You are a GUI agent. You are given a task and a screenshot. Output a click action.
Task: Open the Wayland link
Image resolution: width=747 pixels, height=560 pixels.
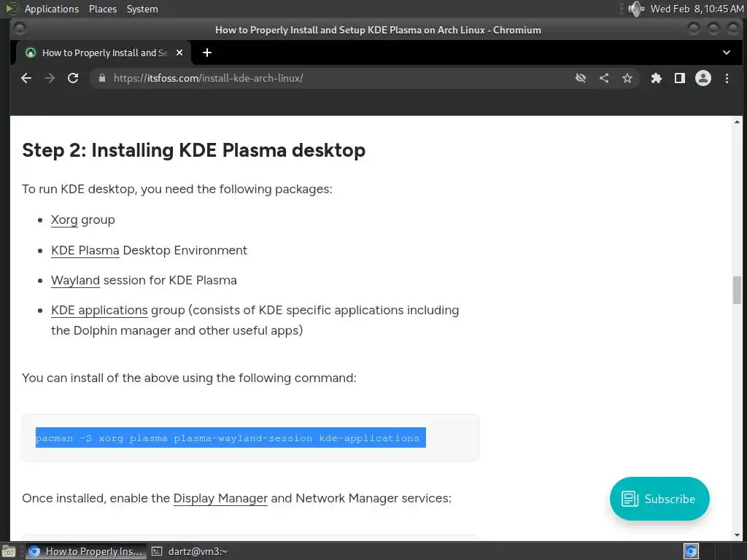pos(75,281)
